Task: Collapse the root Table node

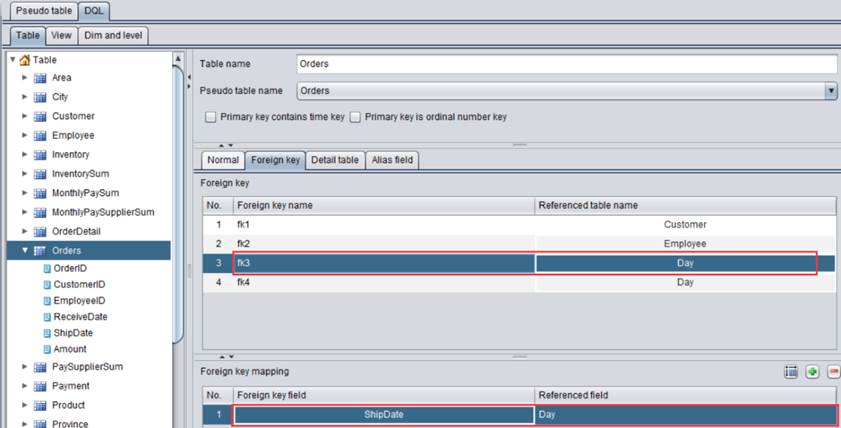Action: [13, 59]
